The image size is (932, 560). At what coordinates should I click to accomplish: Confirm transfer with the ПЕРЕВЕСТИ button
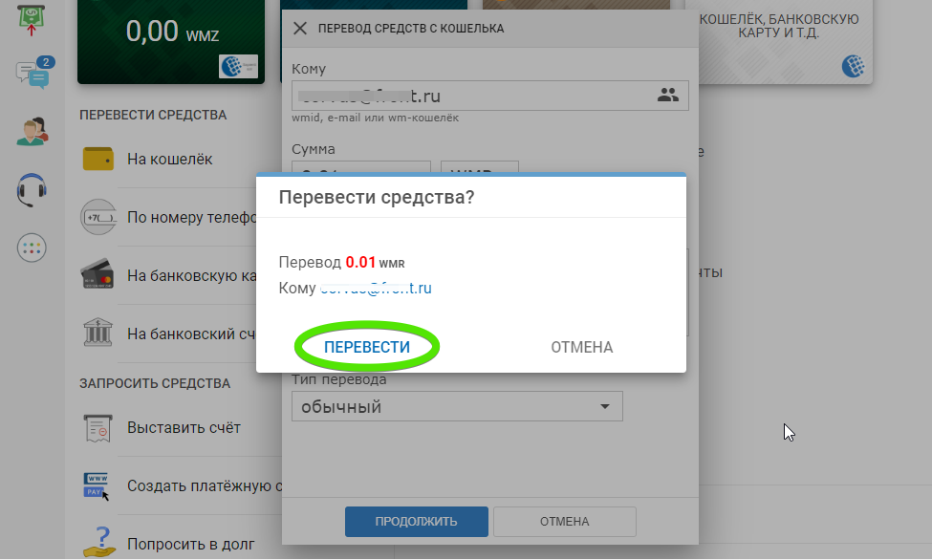(x=367, y=347)
